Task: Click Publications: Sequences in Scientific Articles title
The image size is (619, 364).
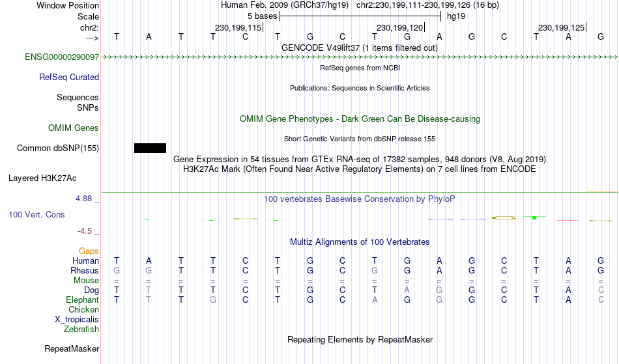Action: (360, 89)
